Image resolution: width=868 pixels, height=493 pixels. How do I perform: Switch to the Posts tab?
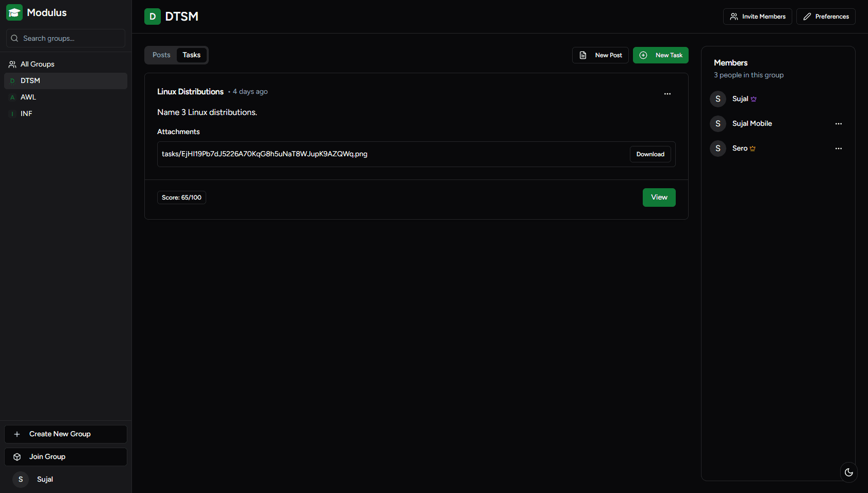coord(161,55)
